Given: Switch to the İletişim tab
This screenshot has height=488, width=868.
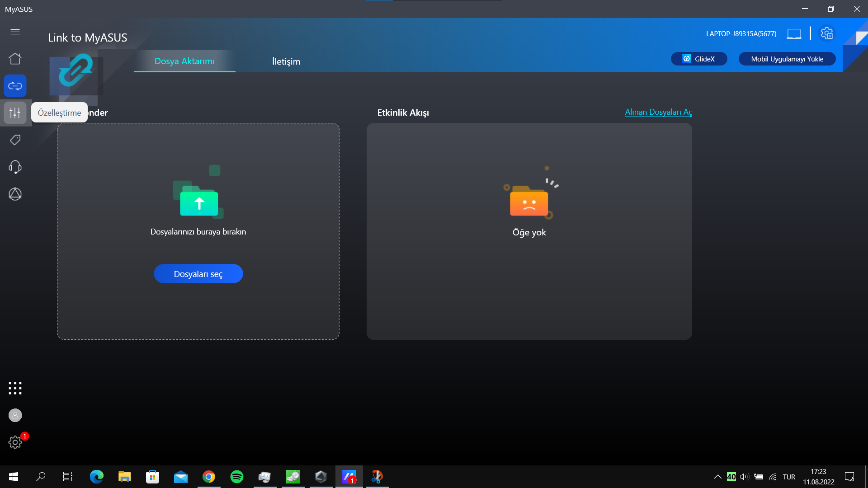Looking at the screenshot, I should point(286,61).
